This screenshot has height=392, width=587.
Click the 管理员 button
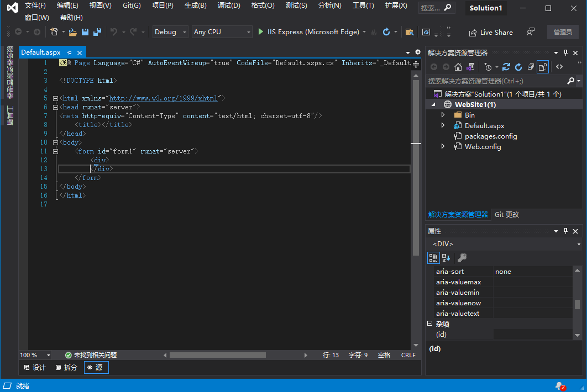tap(563, 32)
